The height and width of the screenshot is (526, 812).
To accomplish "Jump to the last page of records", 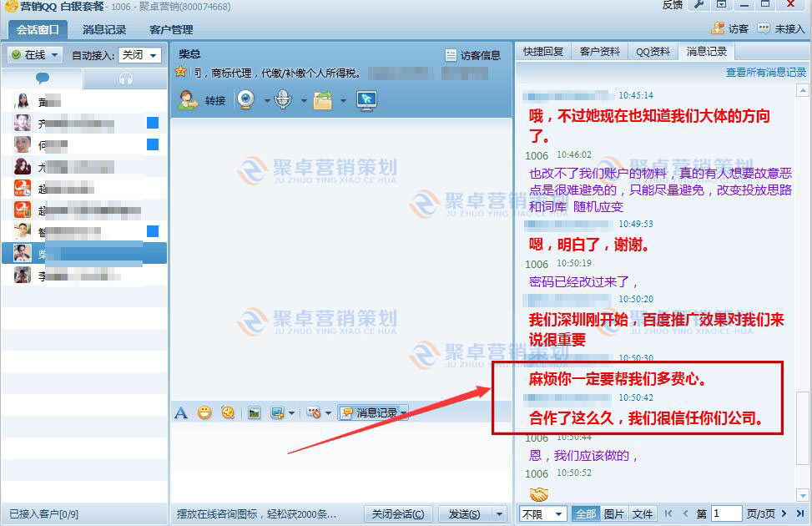I will (x=799, y=513).
